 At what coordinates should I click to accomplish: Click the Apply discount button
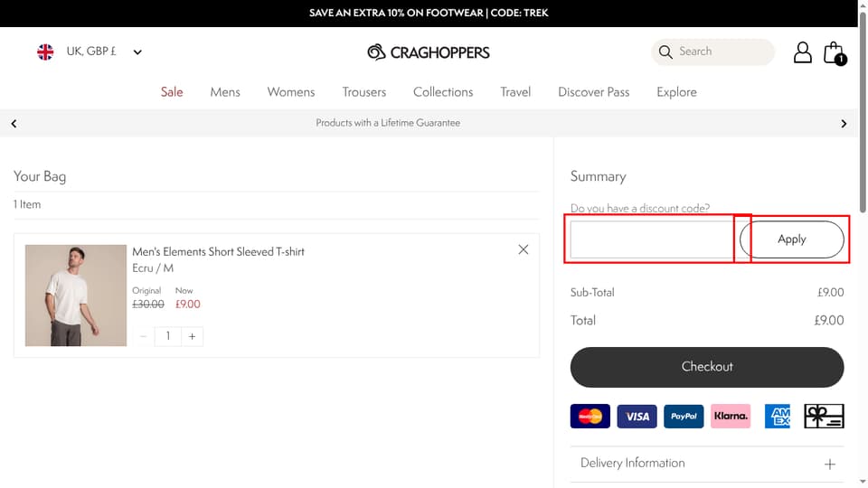pos(792,239)
